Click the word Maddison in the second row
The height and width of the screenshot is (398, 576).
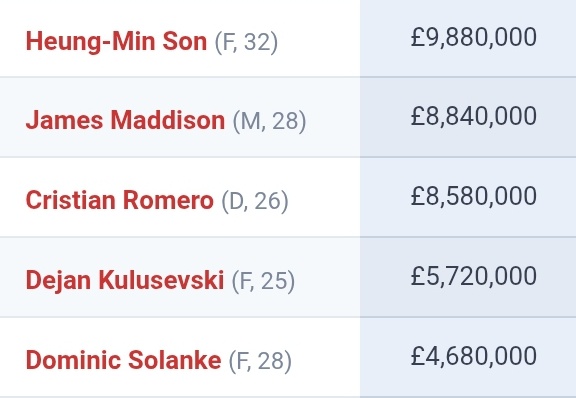[x=168, y=121]
